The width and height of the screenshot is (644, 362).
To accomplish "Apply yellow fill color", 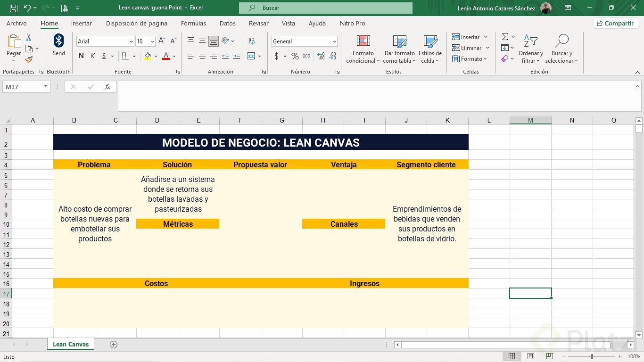I will tap(148, 56).
